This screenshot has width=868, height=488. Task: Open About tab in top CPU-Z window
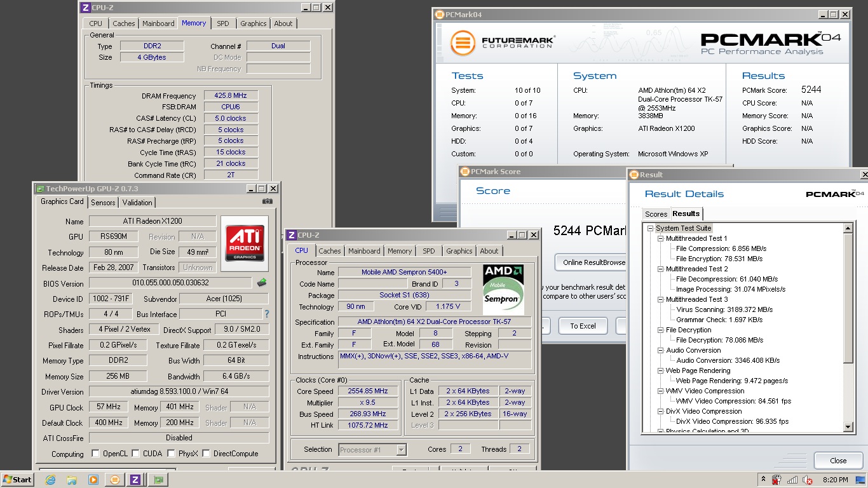(283, 24)
